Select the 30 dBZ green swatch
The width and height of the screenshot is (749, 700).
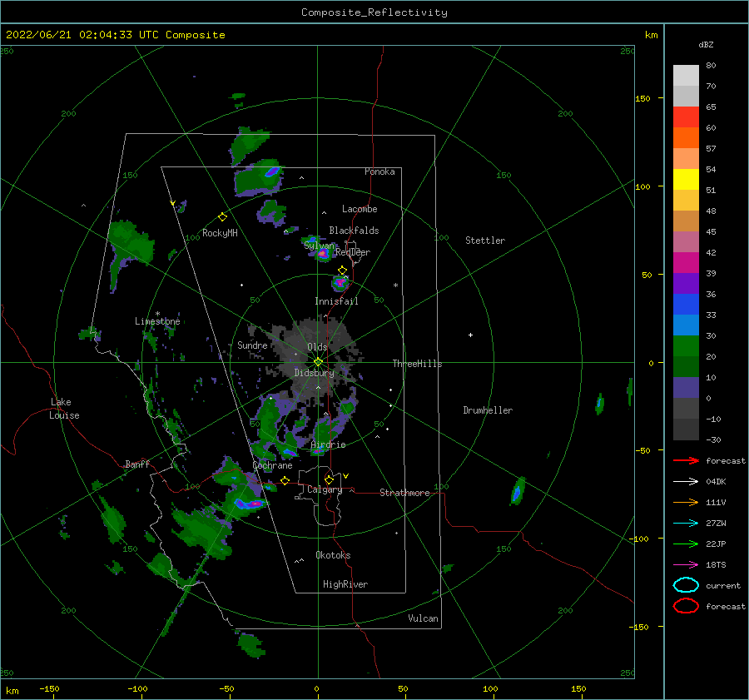(686, 345)
